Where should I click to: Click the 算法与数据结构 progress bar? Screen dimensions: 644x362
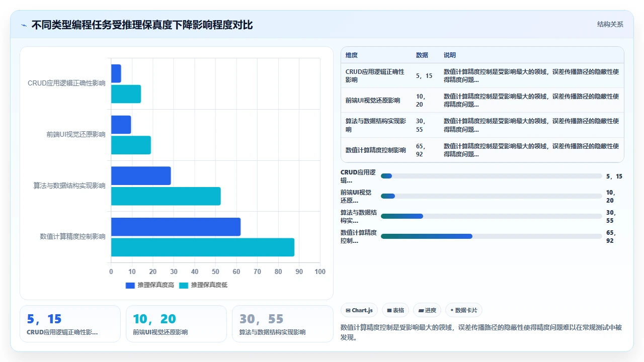pos(491,216)
